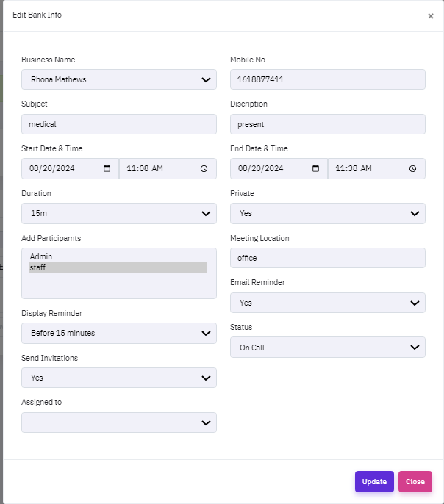This screenshot has width=444, height=504.
Task: Open end date calendar picker icon
Action: 316,168
